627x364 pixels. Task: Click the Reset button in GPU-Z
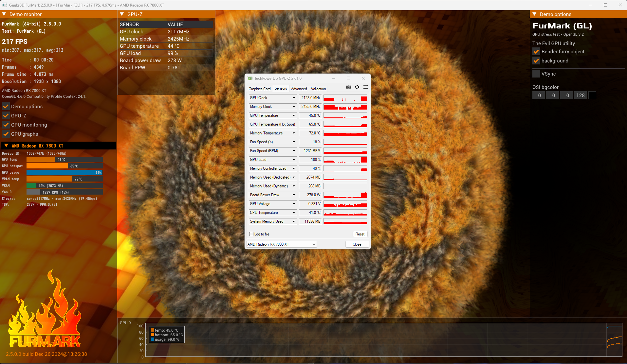[360, 234]
